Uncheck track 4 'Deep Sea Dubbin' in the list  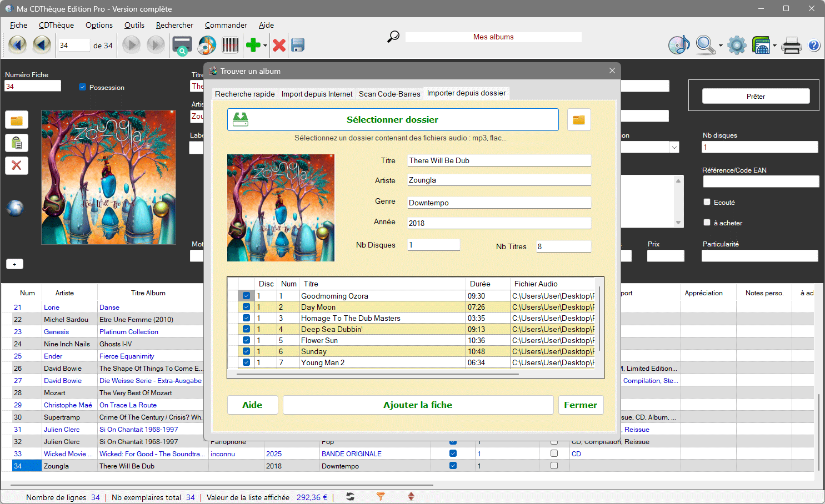(246, 329)
